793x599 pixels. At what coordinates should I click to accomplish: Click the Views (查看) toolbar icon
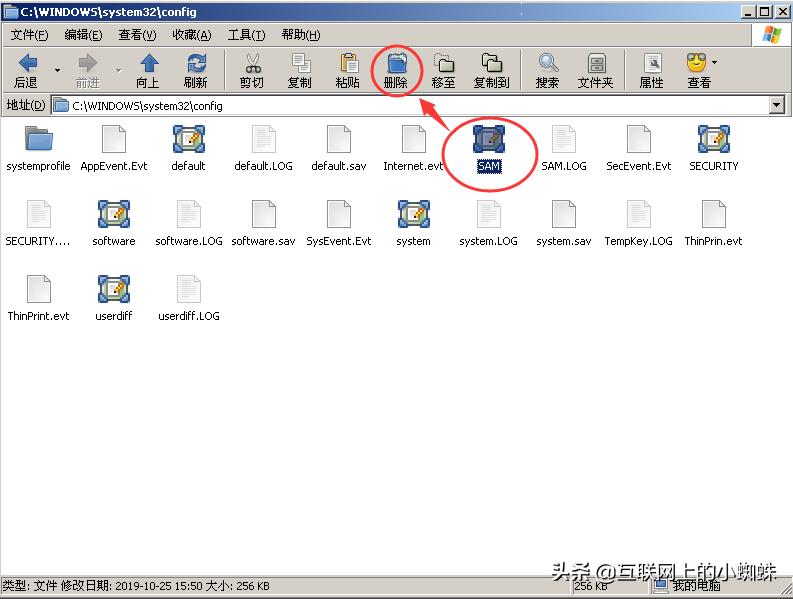pos(697,64)
